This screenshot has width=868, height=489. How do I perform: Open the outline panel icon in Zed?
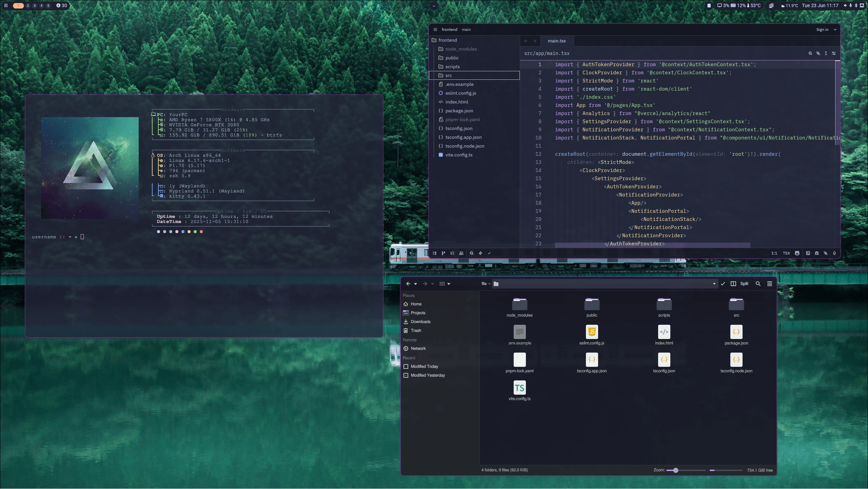[452, 253]
